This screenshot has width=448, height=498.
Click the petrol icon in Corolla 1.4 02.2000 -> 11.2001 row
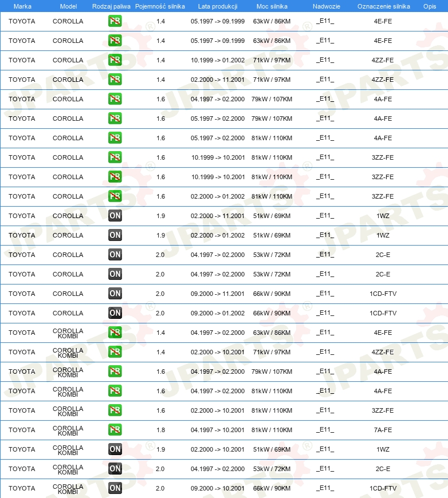pos(115,80)
